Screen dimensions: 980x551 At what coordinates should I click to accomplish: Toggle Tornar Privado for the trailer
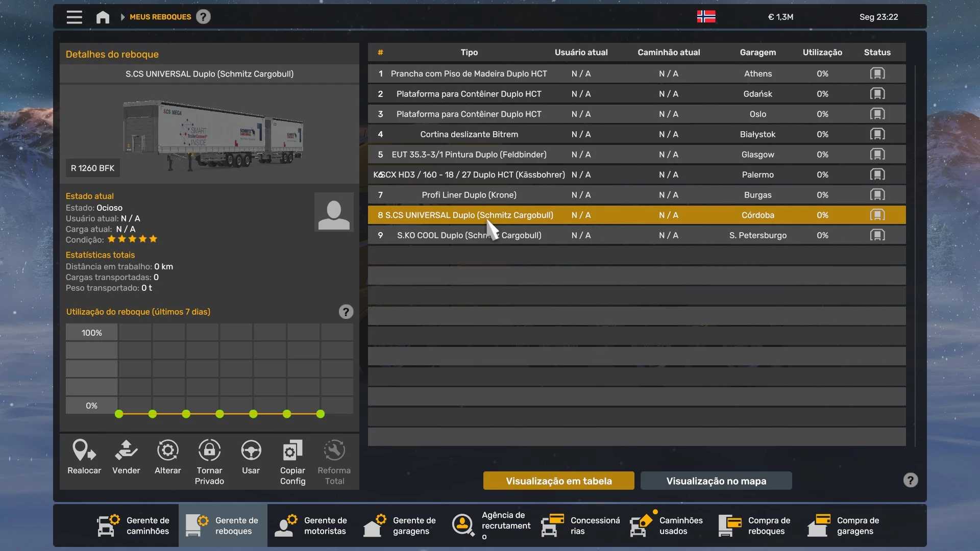click(209, 450)
